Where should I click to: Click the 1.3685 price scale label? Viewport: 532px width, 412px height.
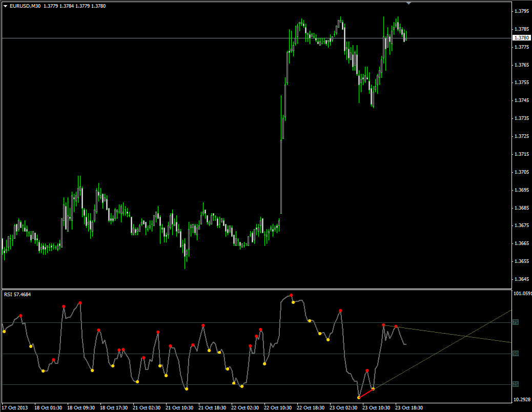[x=521, y=208]
